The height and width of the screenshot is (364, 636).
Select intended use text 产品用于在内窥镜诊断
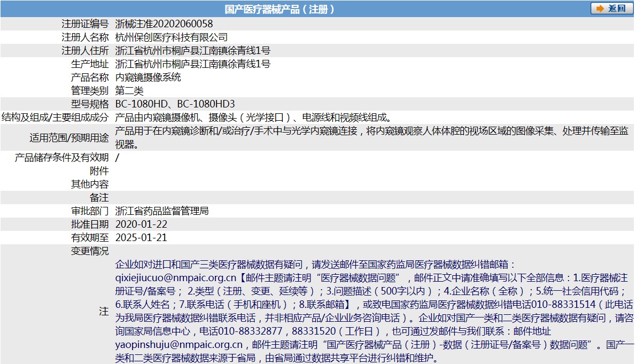pos(162,131)
